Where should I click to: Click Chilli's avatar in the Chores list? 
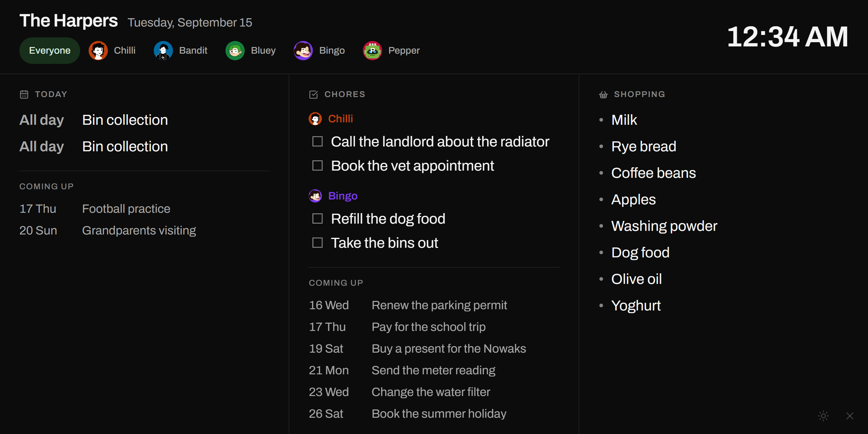point(315,119)
